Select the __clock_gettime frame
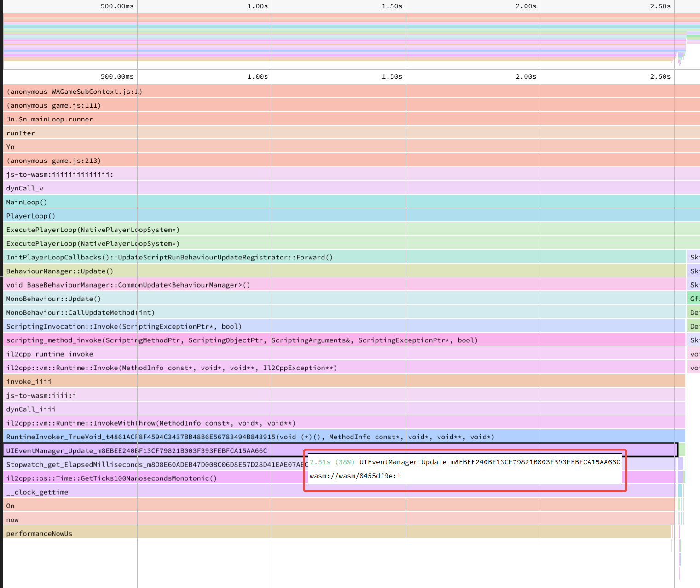 (339, 492)
